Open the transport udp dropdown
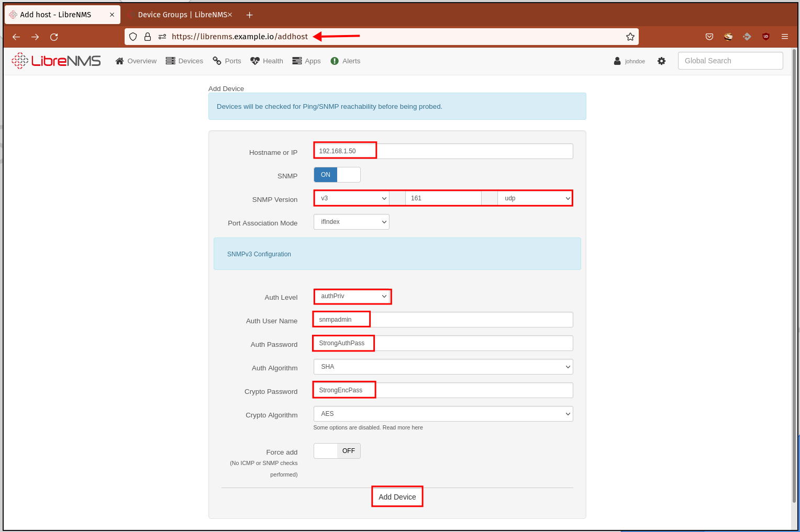Screen dimensions: 800x532 [535, 198]
